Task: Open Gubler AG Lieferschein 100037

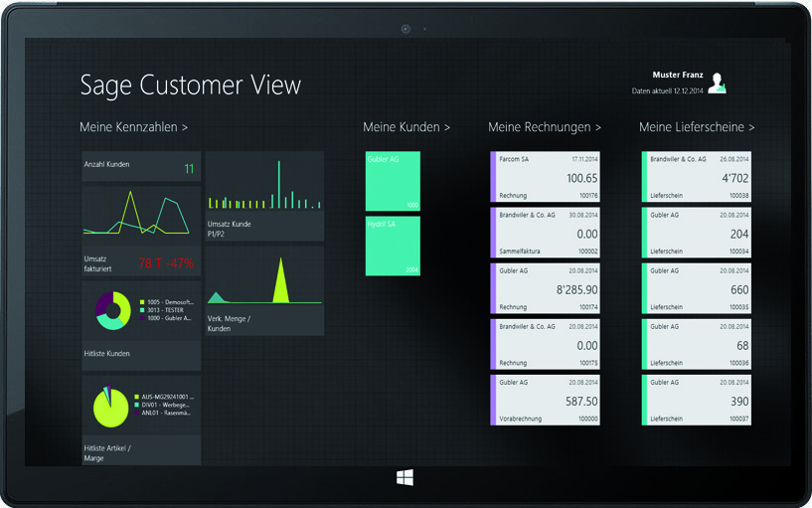Action: (x=696, y=400)
